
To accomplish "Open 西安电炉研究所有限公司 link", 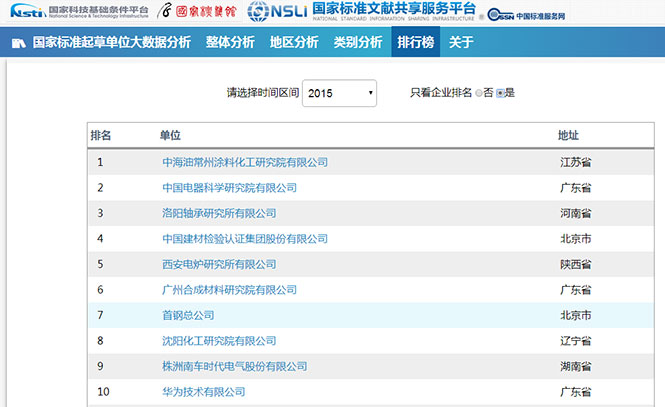I will tap(219, 265).
